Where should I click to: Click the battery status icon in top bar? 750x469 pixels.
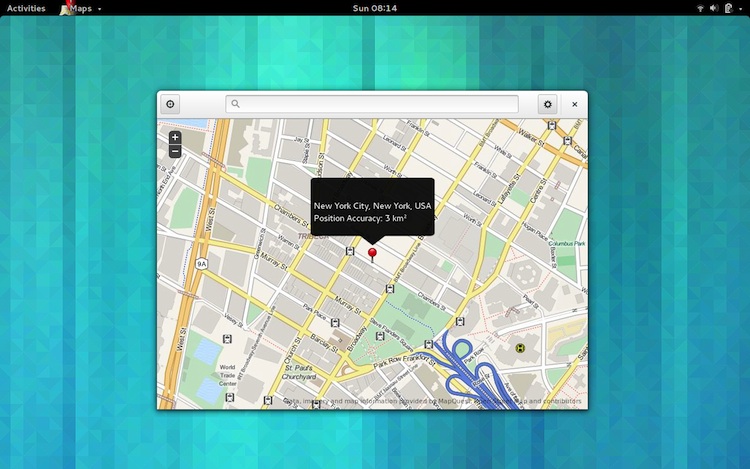pyautogui.click(x=728, y=8)
